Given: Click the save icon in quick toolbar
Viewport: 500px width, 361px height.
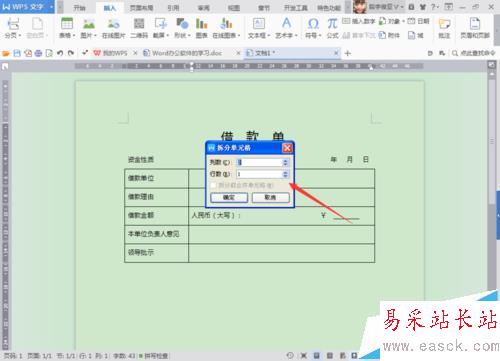Looking at the screenshot, I should 17,53.
